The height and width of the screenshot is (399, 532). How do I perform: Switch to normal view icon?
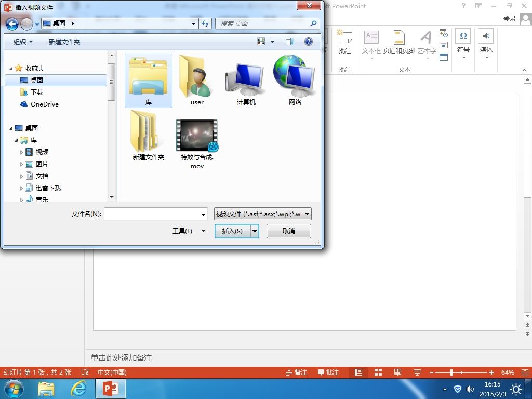pos(358,373)
